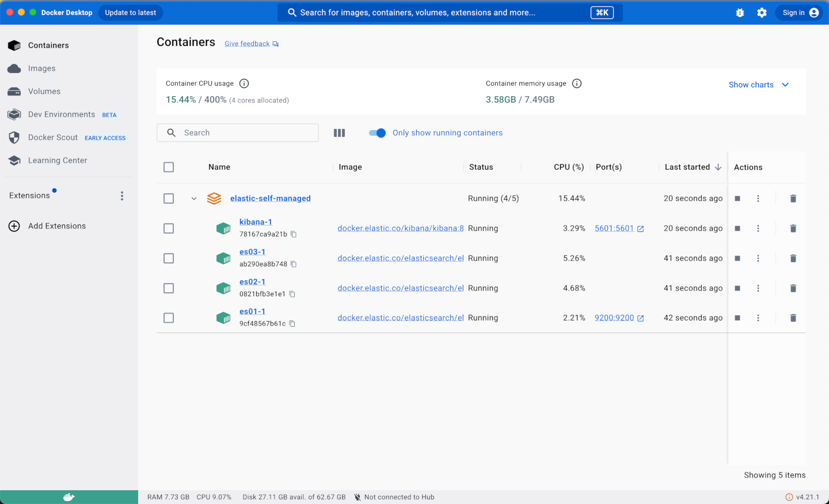Stop the kibana-1 container

click(x=737, y=228)
